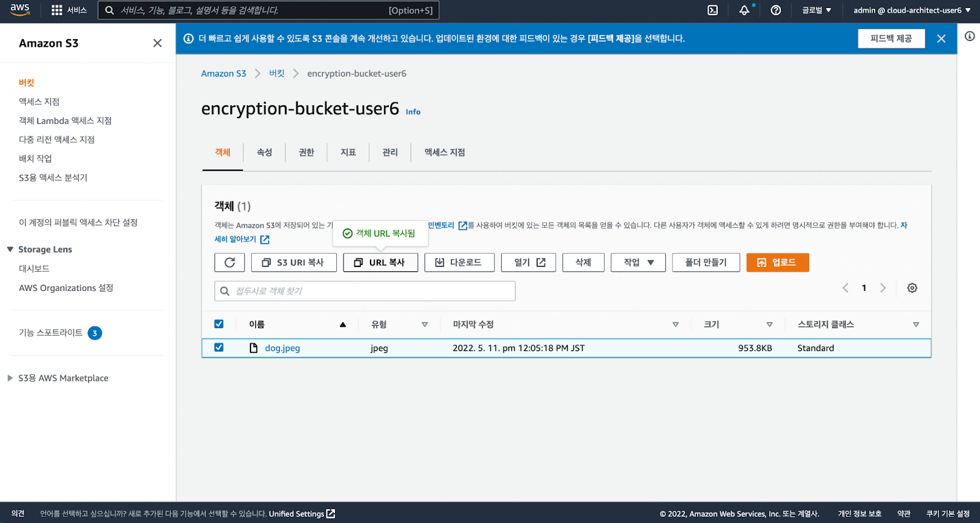Image resolution: width=980 pixels, height=523 pixels.
Task: Open the dog.jpeg object link
Action: click(282, 348)
